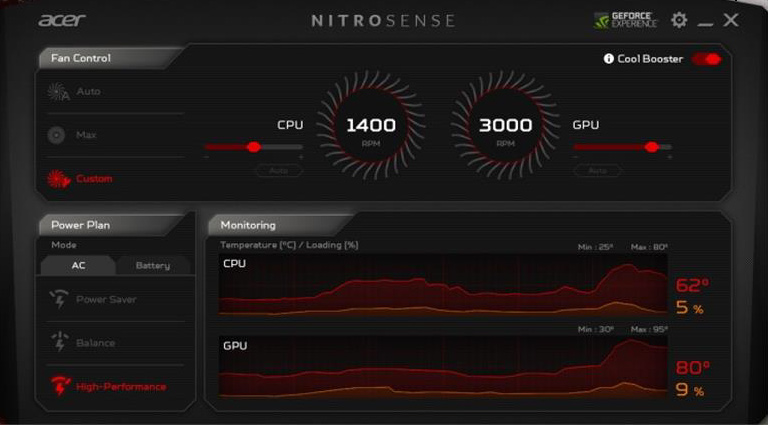Screen dimensions: 768x425
Task: Click CPU graph Max : 80° label
Action: click(x=649, y=247)
